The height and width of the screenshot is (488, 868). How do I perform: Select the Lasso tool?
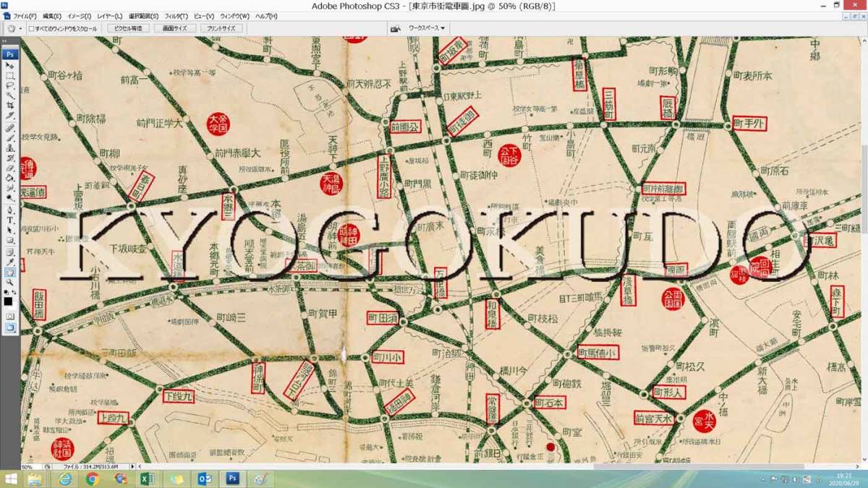(10, 85)
